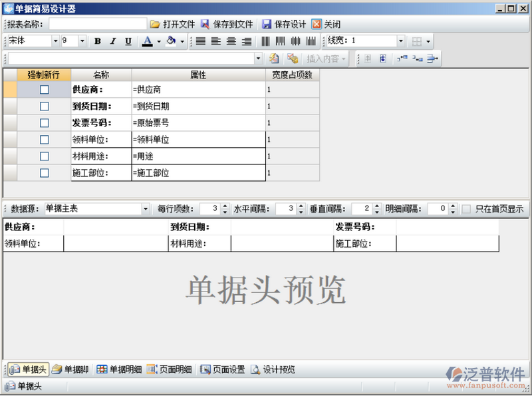Pick the font color A swatch

tap(147, 41)
